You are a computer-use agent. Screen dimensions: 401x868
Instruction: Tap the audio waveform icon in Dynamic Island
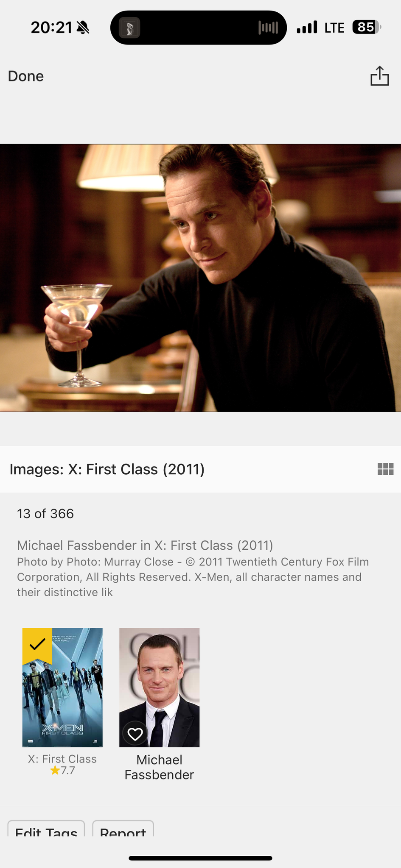pyautogui.click(x=268, y=28)
